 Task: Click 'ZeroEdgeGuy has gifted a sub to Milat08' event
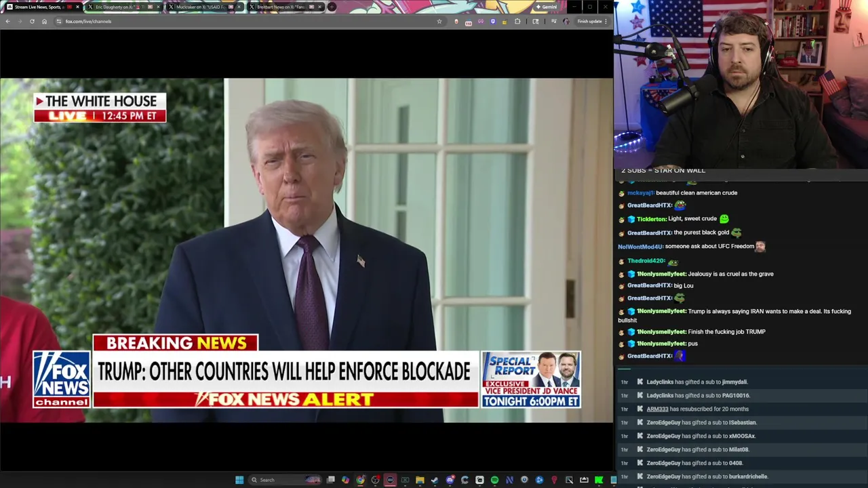[698, 449]
